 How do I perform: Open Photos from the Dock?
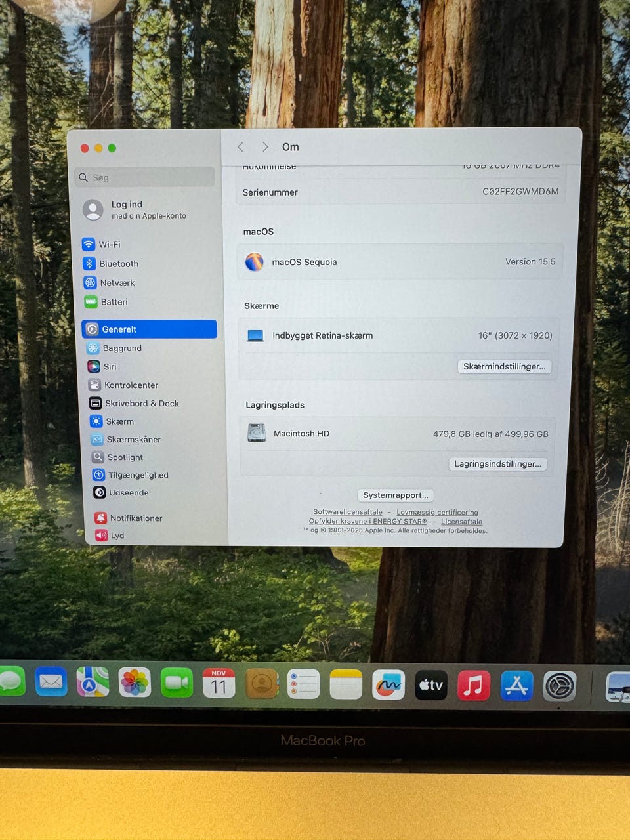pos(135,683)
